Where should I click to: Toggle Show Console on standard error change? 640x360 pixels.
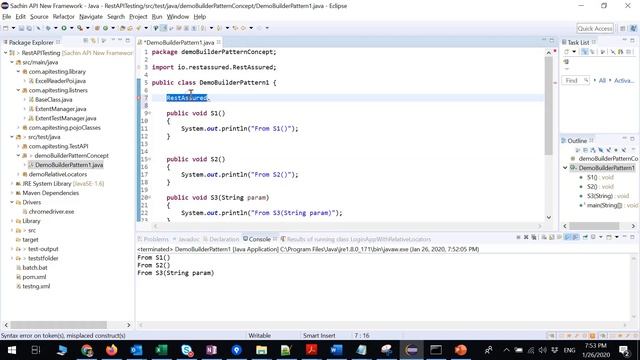(x=575, y=237)
